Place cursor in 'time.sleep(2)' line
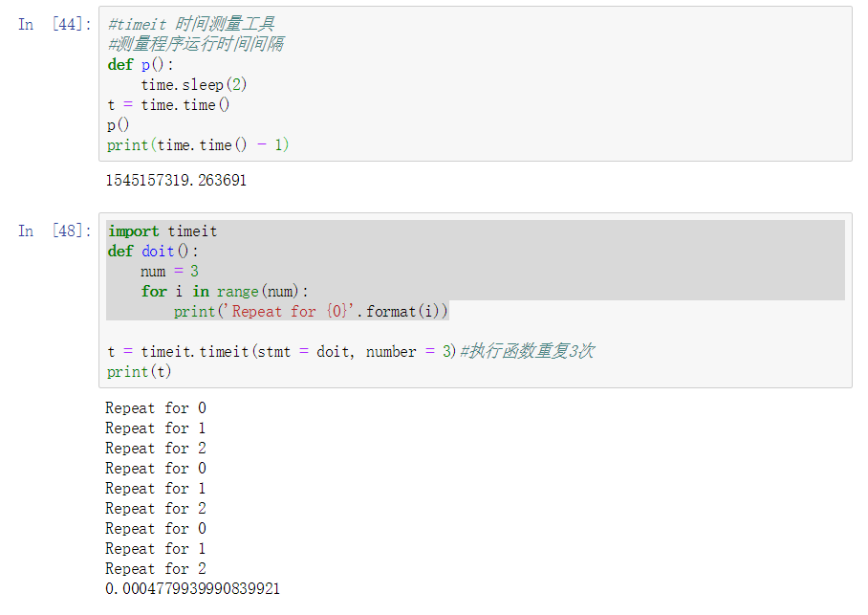This screenshot has height=615, width=868. coord(194,84)
